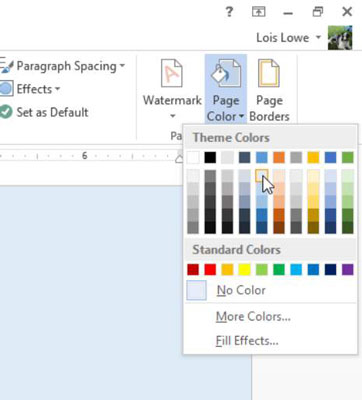Expand the Paragraph Spacing dropdown arrow
Image resolution: width=362 pixels, height=400 pixels.
point(122,66)
